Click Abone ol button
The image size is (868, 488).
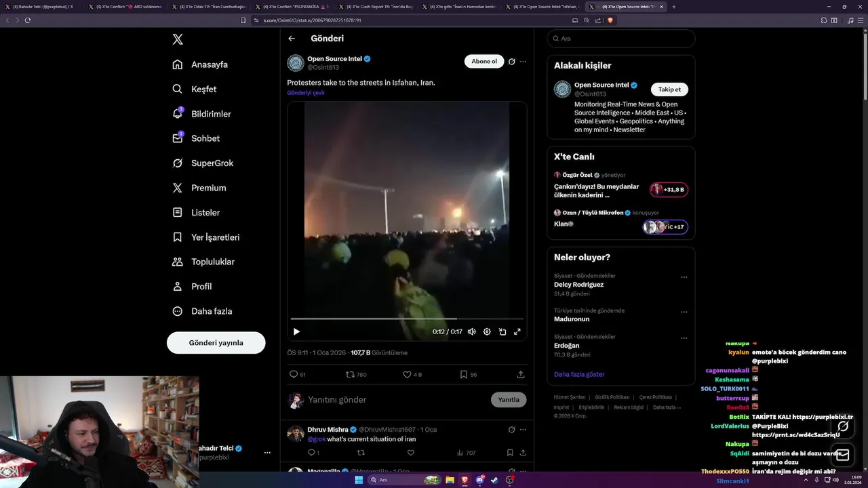click(x=484, y=62)
